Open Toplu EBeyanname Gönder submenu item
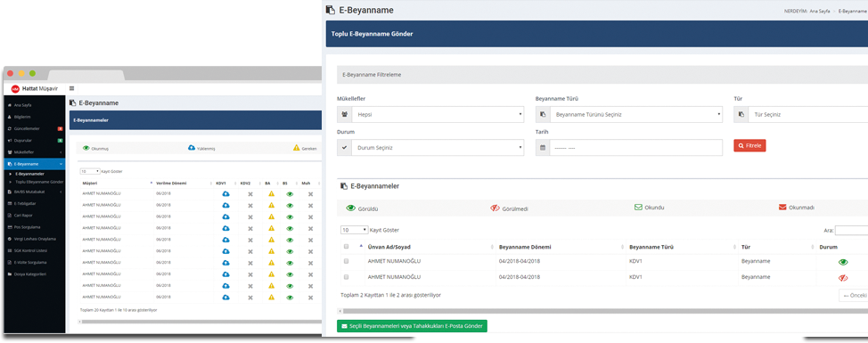Screen dimensions: 868x343 [39, 181]
